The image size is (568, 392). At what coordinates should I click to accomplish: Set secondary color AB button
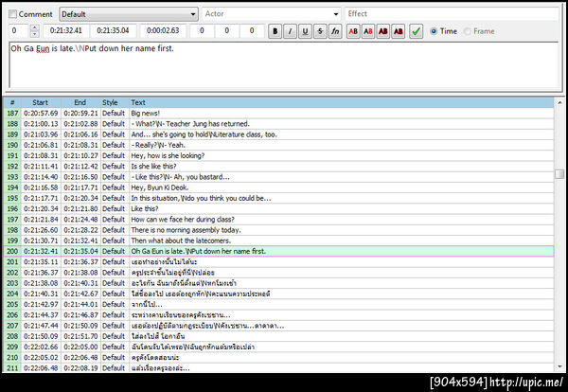(368, 31)
